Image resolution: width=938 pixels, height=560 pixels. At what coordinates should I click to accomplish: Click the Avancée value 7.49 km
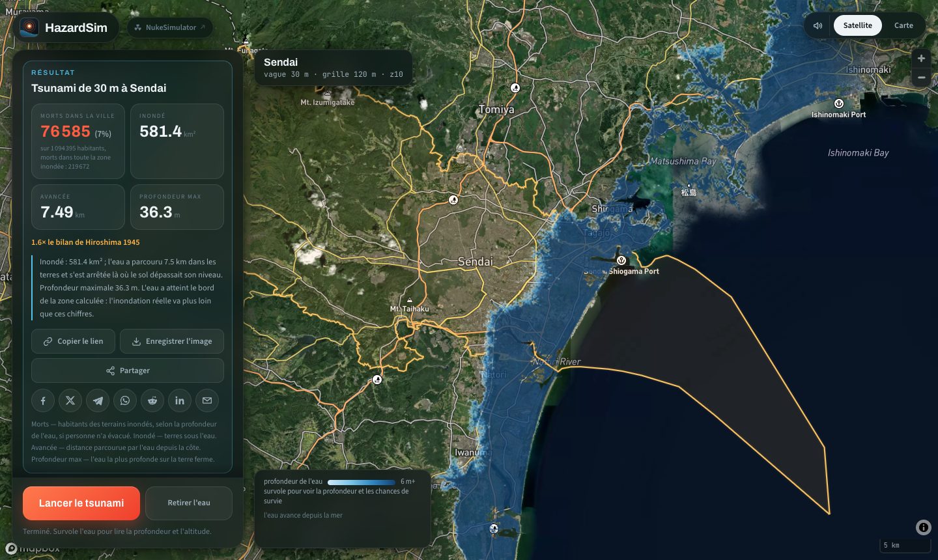click(63, 212)
